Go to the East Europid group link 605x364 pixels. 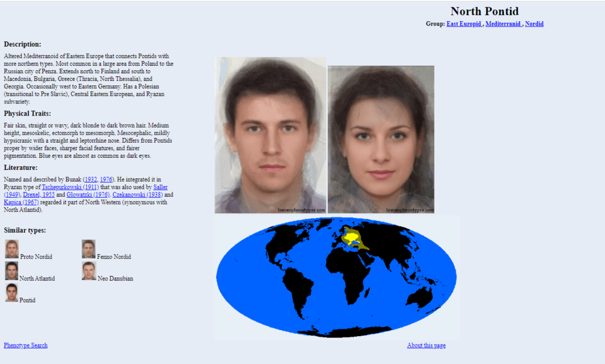pos(464,24)
